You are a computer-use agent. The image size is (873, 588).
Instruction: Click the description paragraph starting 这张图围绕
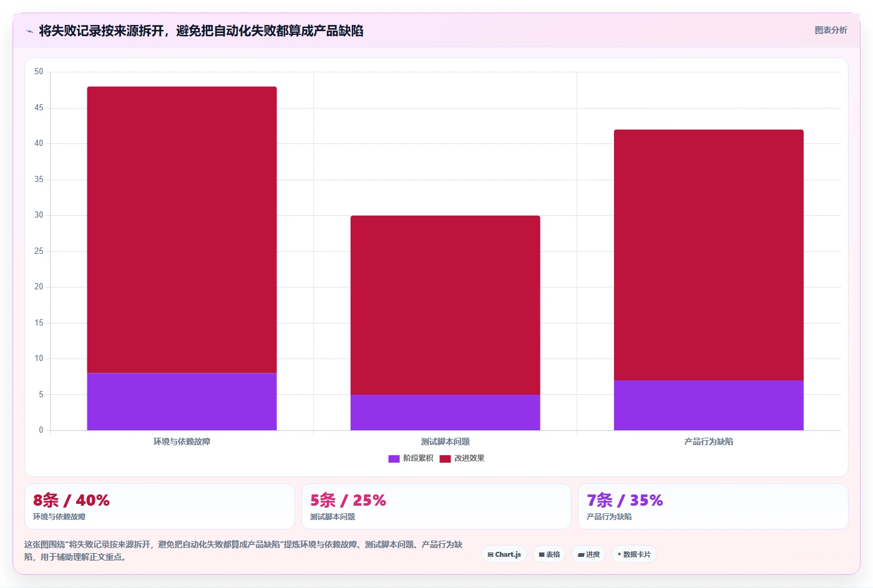(x=243, y=551)
